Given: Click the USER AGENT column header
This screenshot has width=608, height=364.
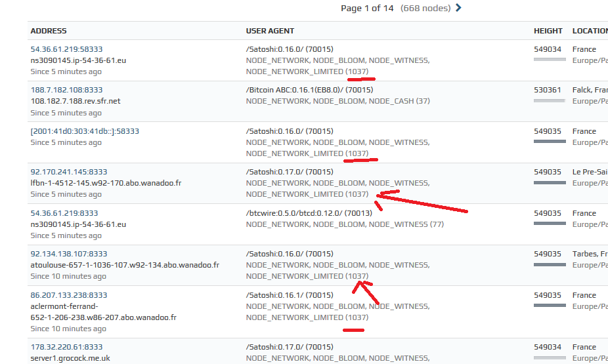Looking at the screenshot, I should click(x=270, y=31).
